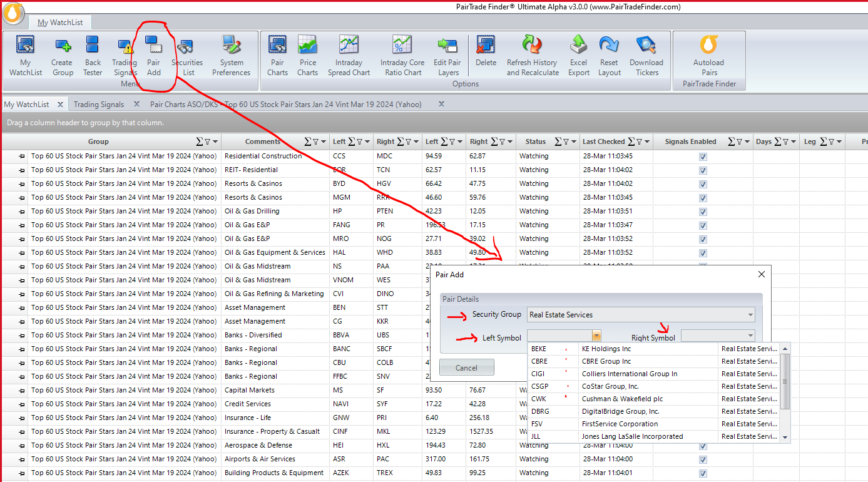Toggle Signals Enabled for AZEK/TREX row
868x482 pixels.
703,473
